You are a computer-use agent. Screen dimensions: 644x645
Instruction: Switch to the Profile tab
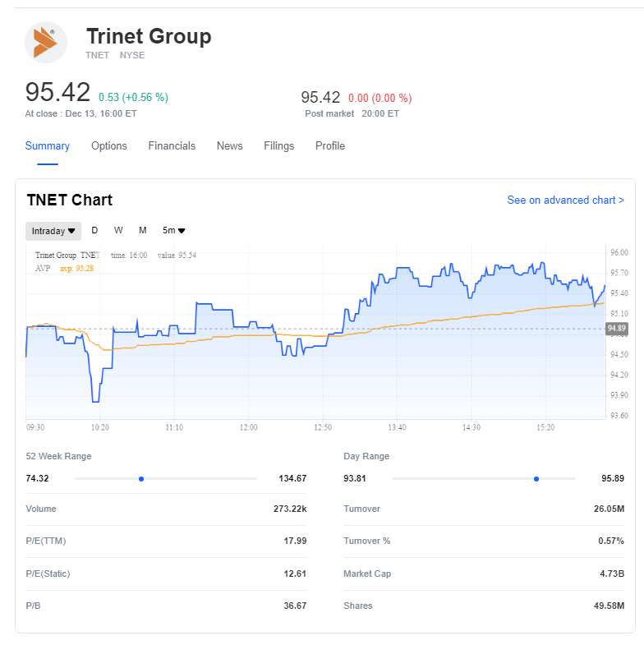coord(330,146)
